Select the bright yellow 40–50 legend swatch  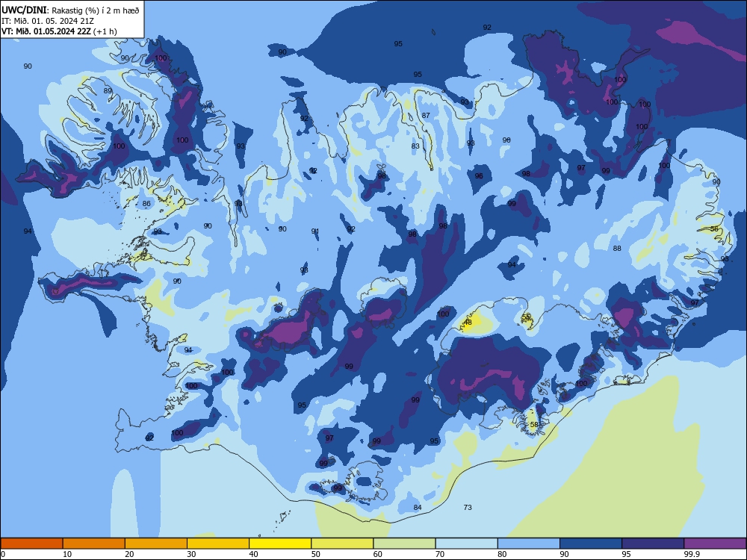(280, 544)
